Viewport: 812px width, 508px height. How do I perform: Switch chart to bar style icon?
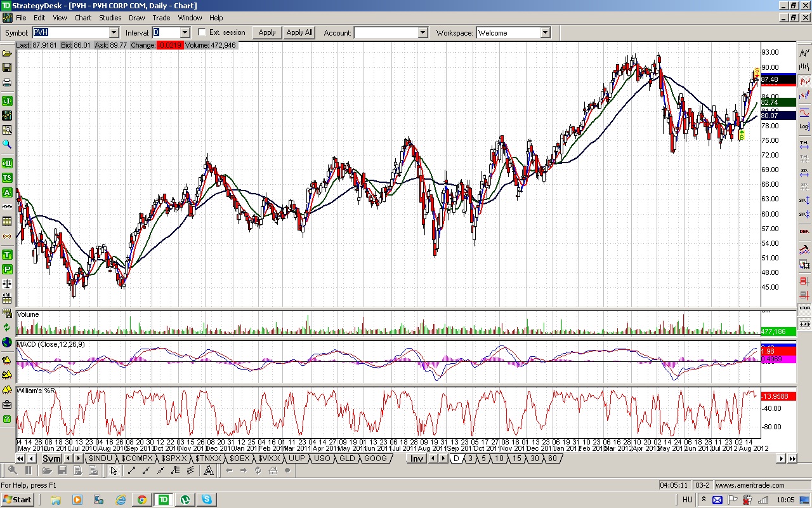804,67
